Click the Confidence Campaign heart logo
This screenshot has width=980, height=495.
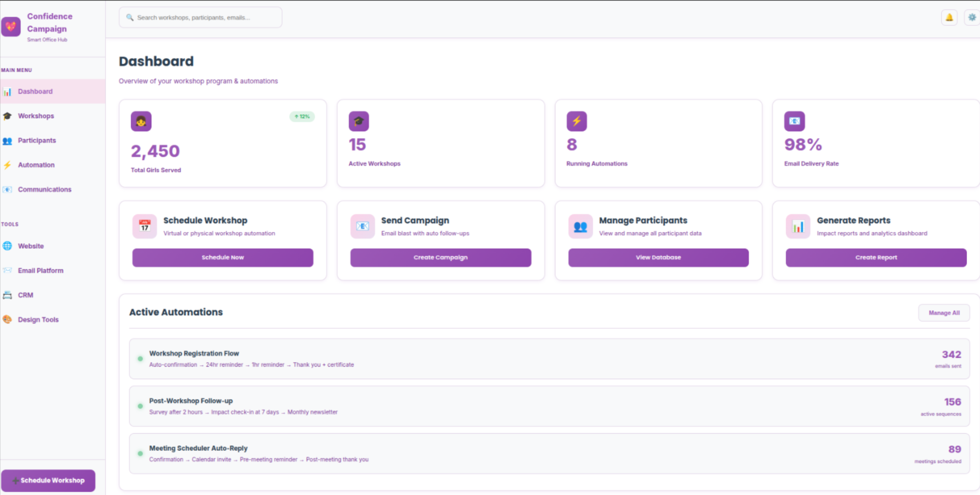11,27
